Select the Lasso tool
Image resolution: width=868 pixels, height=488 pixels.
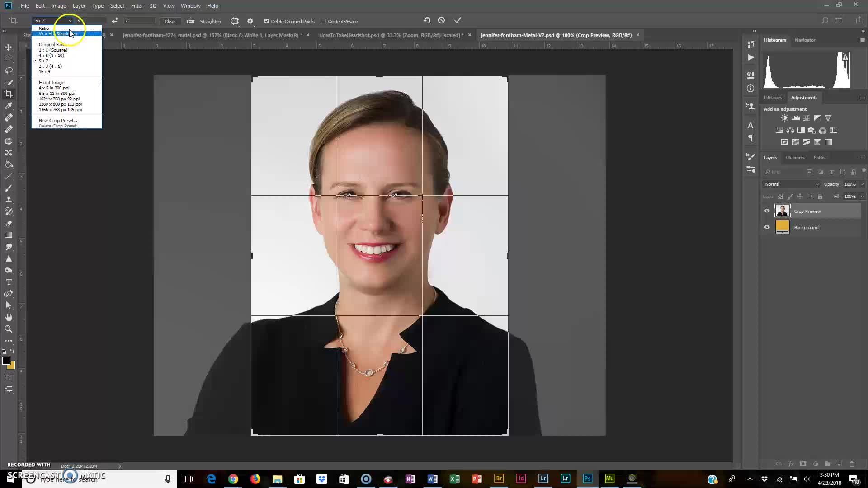click(9, 70)
